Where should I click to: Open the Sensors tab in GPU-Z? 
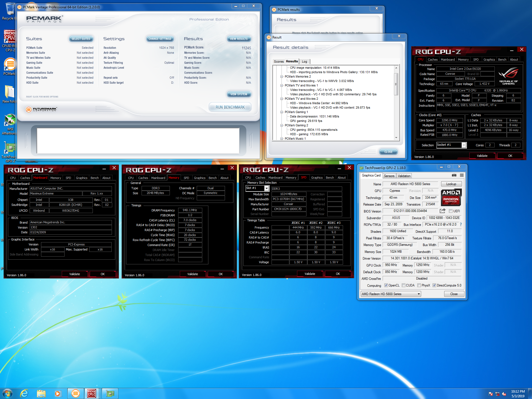[389, 176]
